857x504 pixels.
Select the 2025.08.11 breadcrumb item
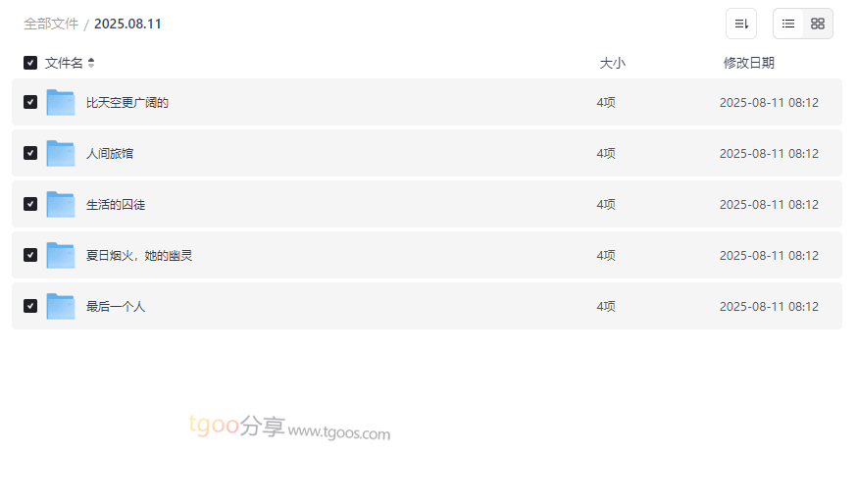[x=127, y=24]
